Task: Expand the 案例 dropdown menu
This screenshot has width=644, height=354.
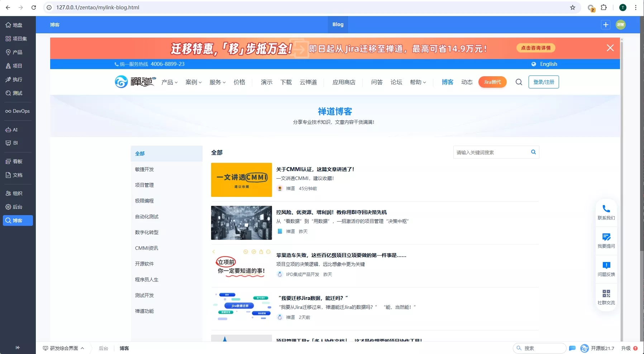Action: click(194, 82)
